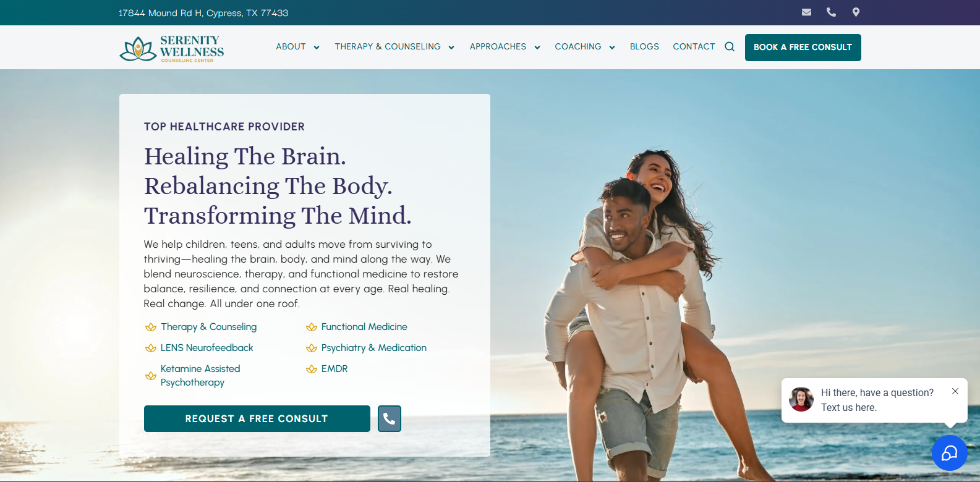Expand the Coaching dropdown chevron

pos(612,48)
